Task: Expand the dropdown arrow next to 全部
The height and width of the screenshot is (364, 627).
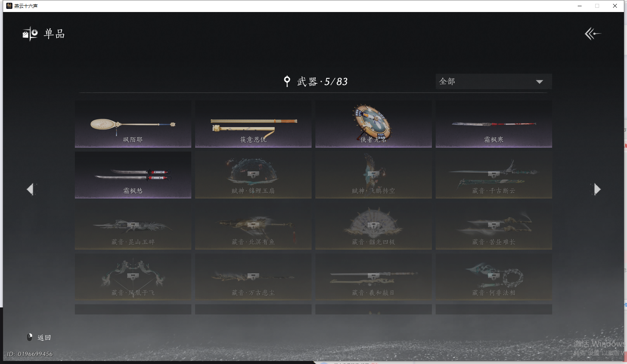Action: (539, 82)
